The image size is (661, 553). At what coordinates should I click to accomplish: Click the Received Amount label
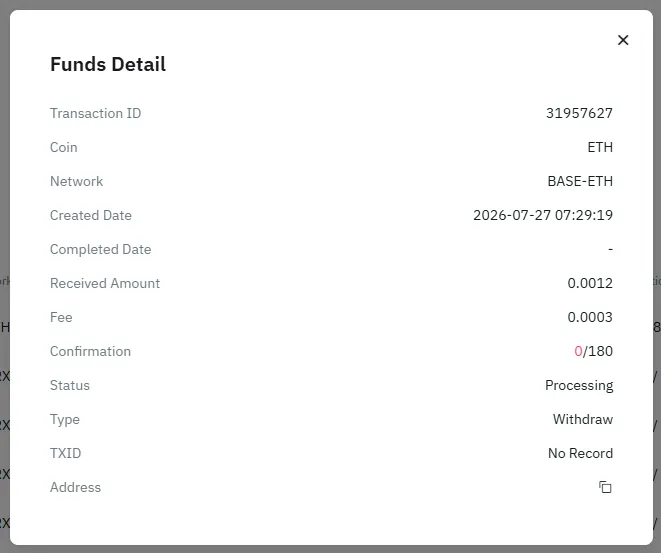105,283
